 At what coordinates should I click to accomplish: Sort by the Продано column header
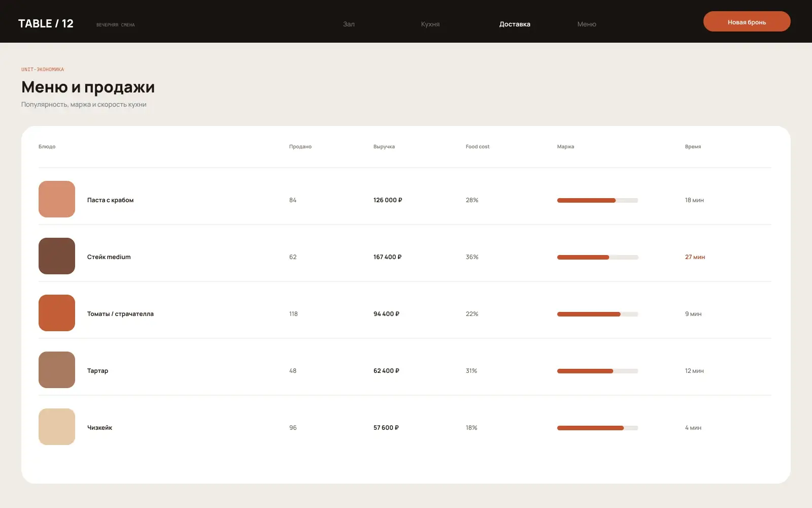(300, 146)
